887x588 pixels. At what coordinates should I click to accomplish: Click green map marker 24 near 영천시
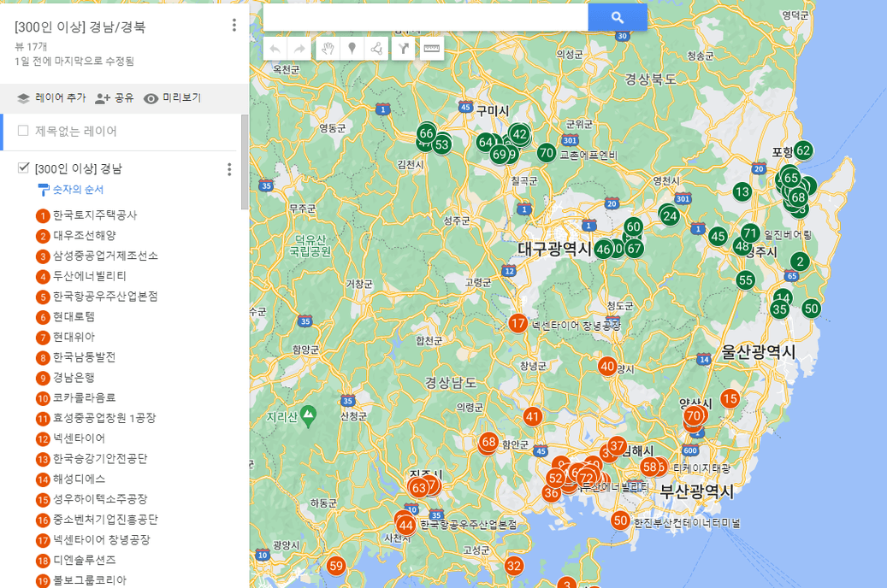pos(670,216)
